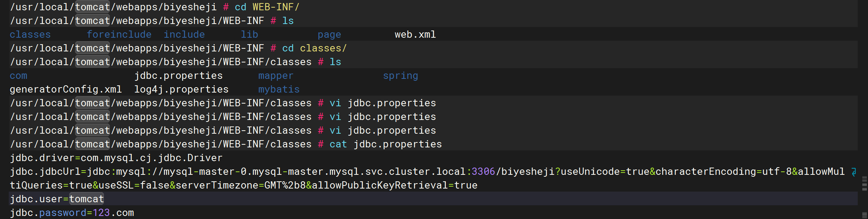Click the 'jdbc.driver' property key
The image size is (868, 219).
pos(42,158)
